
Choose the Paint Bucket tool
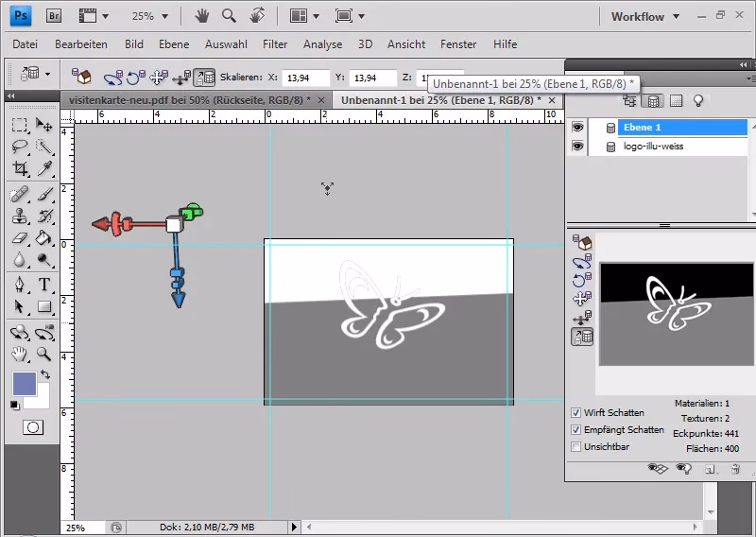coord(44,238)
